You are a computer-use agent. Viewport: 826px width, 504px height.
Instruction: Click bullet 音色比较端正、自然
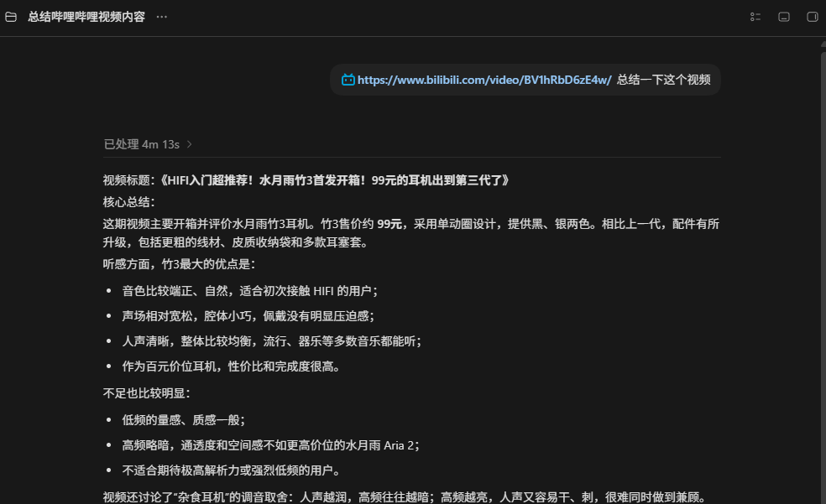point(249,291)
